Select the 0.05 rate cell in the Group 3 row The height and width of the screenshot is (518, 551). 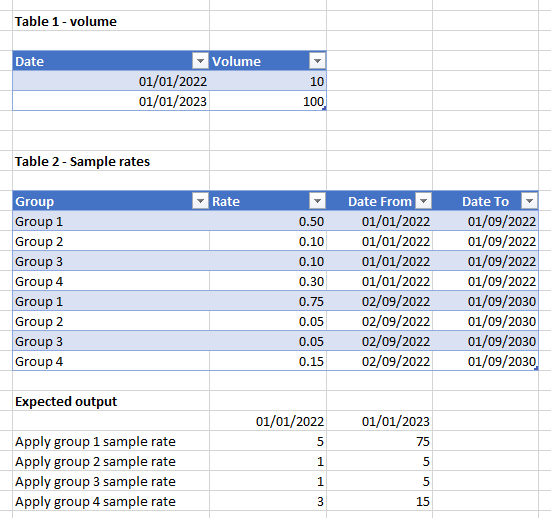click(268, 342)
